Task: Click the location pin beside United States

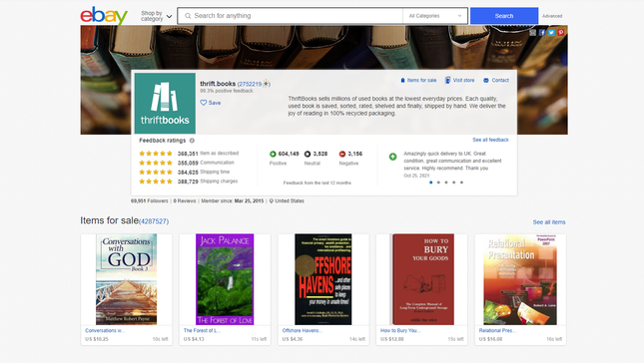Action: (271, 201)
